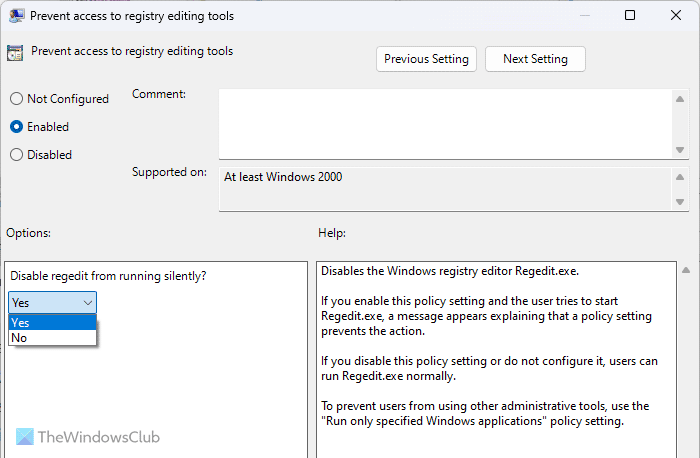This screenshot has width=700, height=458.
Task: Select the Enabled radio button
Action: 16,127
